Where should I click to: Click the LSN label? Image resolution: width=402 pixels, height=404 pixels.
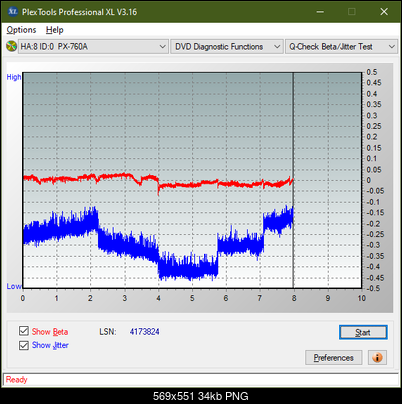pyautogui.click(x=108, y=332)
